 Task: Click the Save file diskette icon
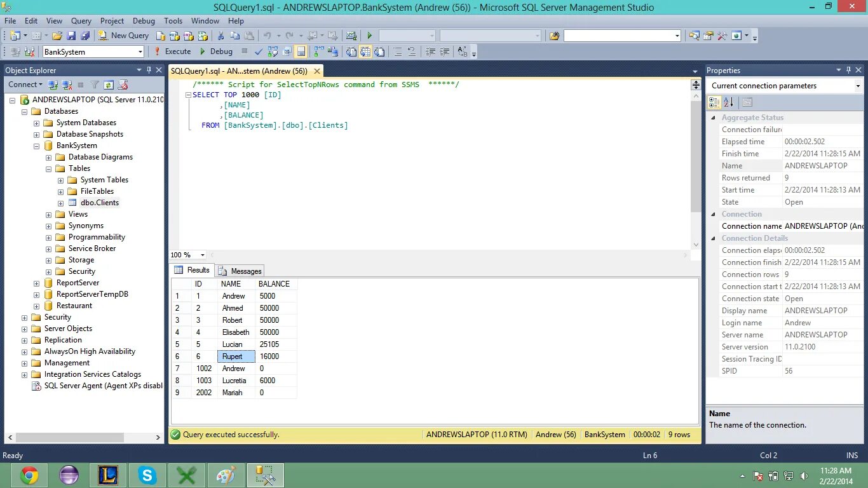pos(71,36)
